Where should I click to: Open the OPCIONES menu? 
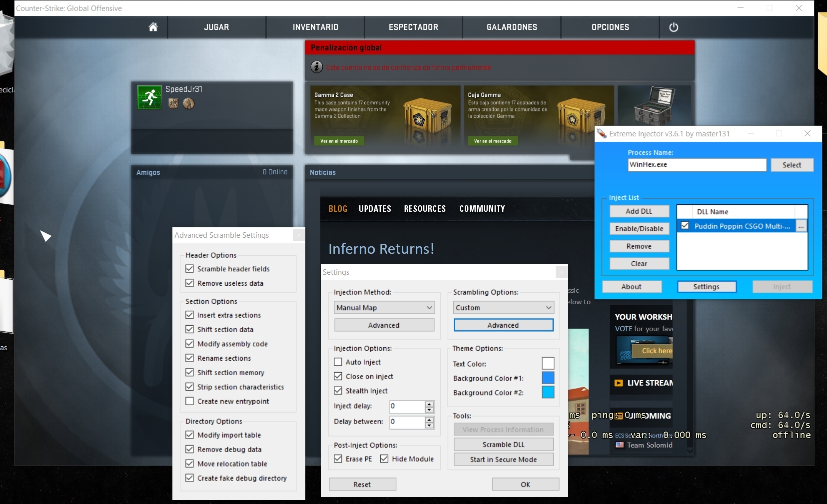pyautogui.click(x=610, y=27)
